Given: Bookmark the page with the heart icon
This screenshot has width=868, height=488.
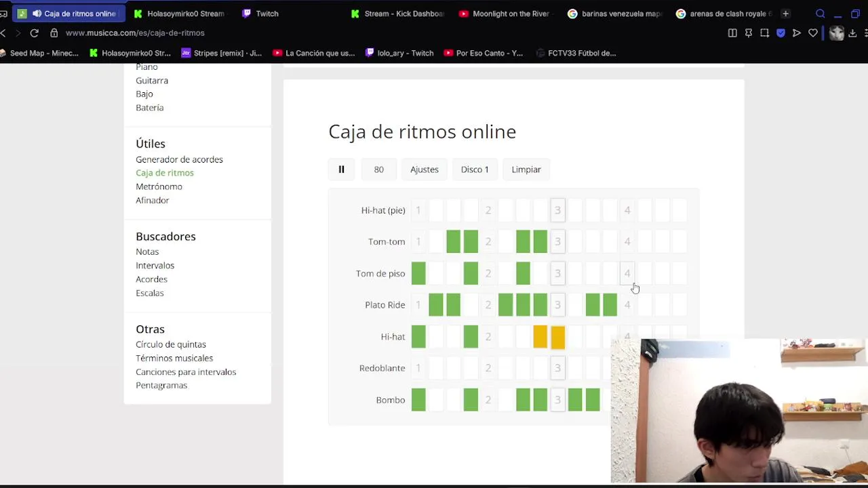Looking at the screenshot, I should (813, 33).
